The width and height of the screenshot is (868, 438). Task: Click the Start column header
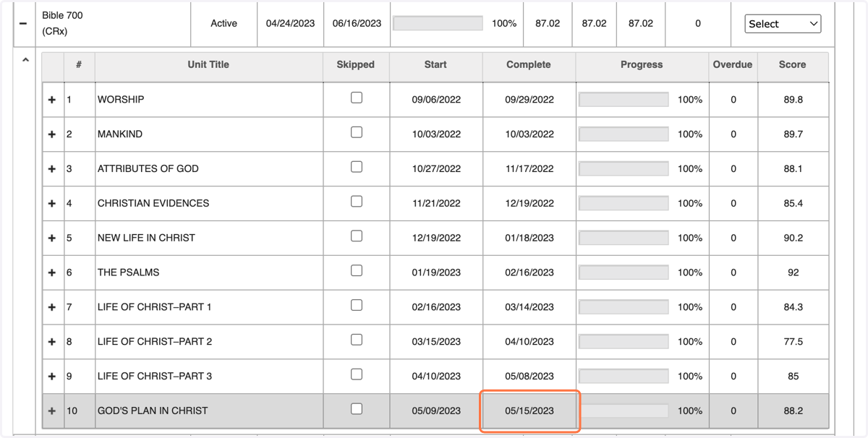tap(436, 65)
